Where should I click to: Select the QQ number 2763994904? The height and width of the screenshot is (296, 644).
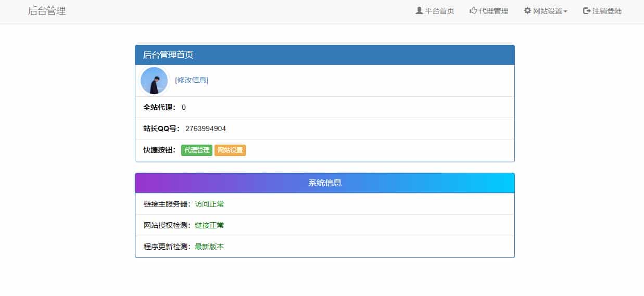click(206, 128)
